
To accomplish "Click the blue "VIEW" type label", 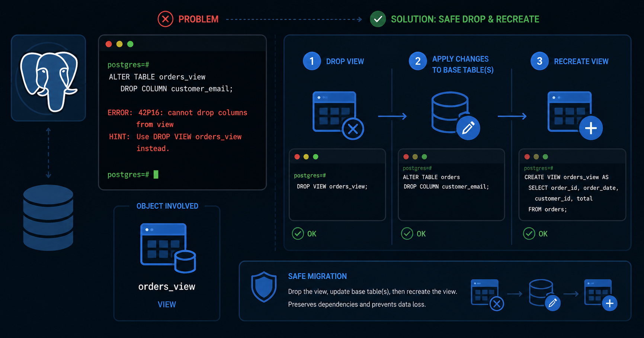I will tap(167, 305).
